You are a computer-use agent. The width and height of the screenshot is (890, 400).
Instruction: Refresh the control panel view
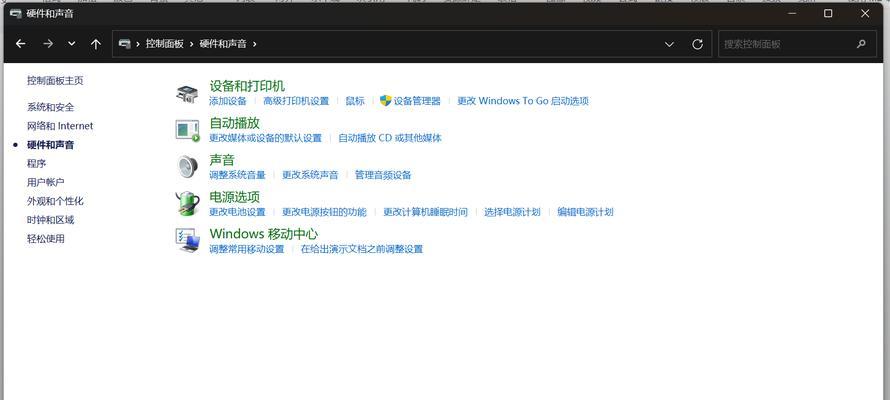[698, 44]
